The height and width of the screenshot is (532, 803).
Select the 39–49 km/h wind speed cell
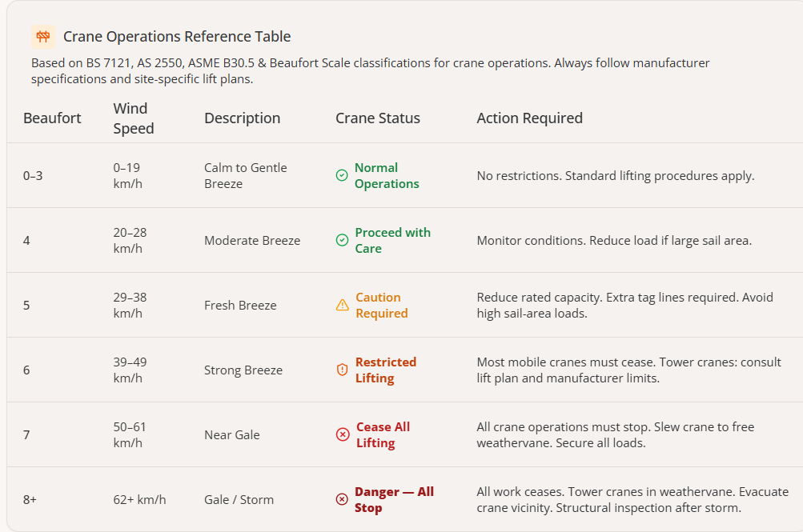click(x=130, y=370)
